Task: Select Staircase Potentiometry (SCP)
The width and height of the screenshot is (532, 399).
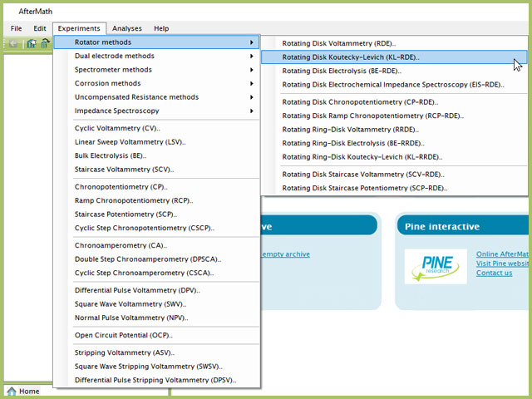Action: (157, 214)
